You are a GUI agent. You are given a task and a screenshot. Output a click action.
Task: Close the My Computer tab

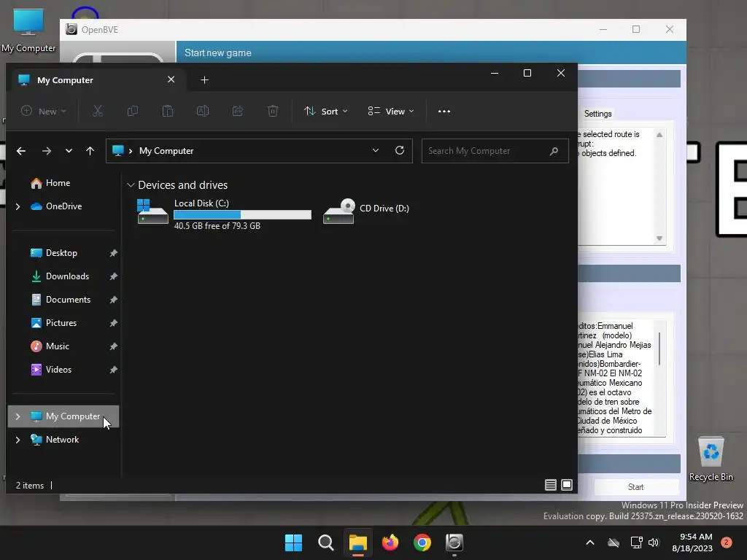(x=171, y=79)
